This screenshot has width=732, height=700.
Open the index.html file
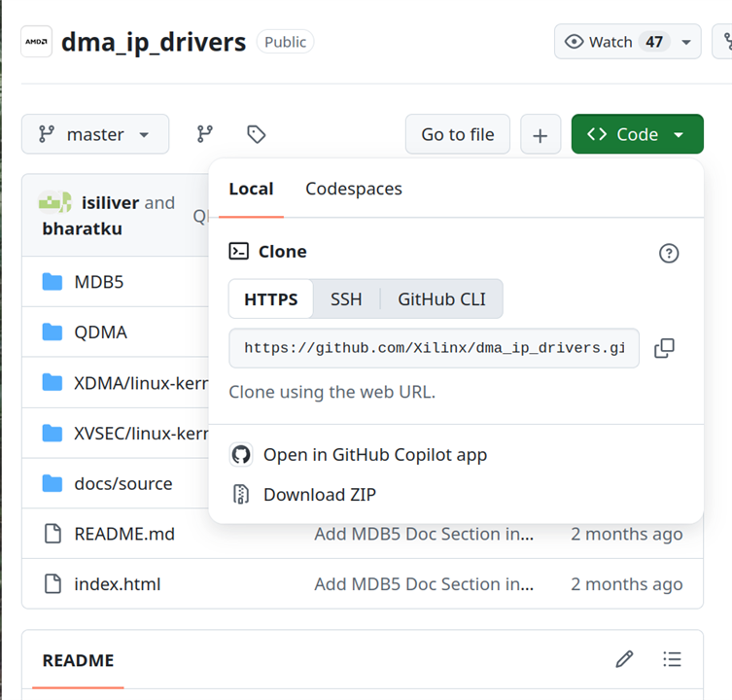tap(118, 583)
